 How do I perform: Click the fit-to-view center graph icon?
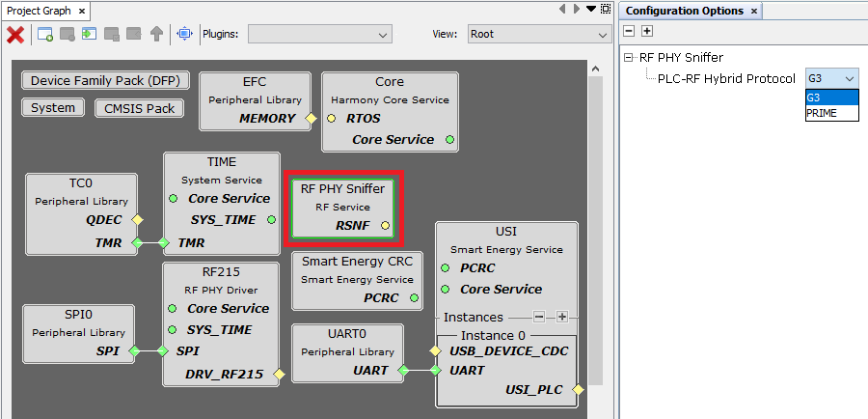[184, 34]
